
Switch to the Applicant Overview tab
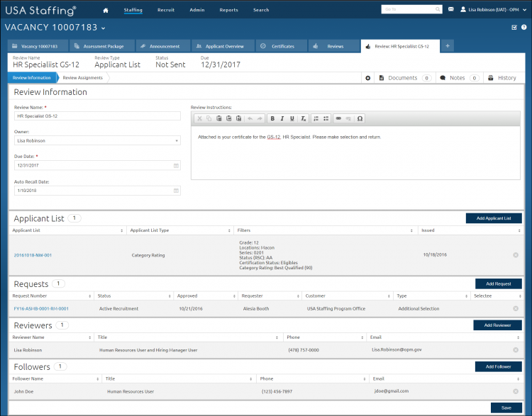pos(223,46)
